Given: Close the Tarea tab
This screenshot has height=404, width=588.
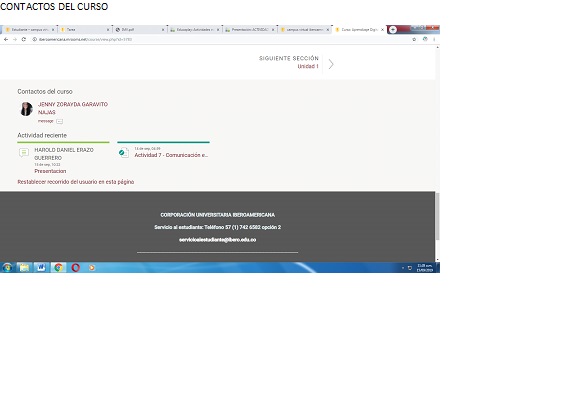Looking at the screenshot, I should click(108, 29).
